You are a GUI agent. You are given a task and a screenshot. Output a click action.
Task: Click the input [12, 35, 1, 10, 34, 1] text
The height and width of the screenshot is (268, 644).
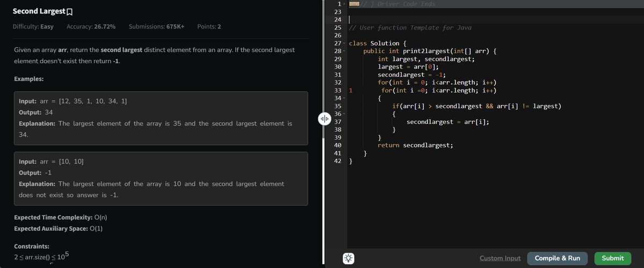(93, 101)
